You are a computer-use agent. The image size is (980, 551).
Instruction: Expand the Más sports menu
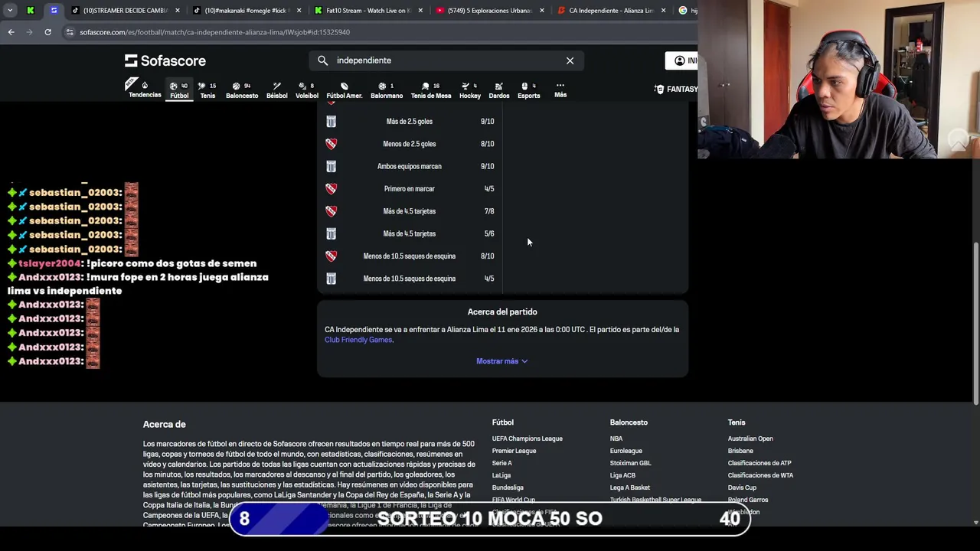point(560,90)
